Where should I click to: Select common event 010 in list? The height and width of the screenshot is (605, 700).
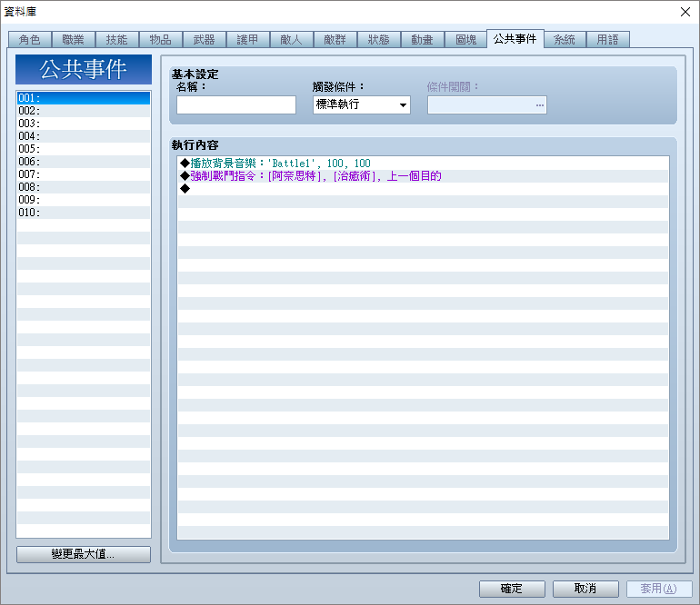[x=84, y=213]
